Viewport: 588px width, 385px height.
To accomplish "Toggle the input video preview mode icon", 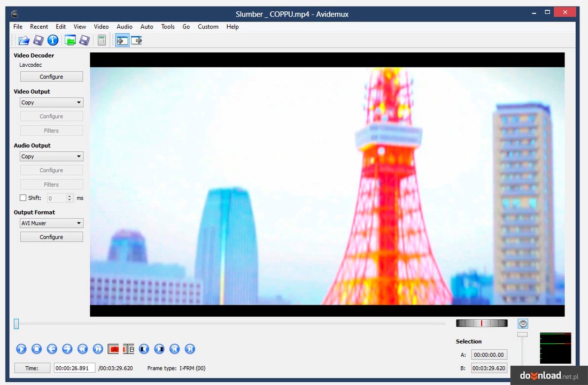I will [122, 40].
